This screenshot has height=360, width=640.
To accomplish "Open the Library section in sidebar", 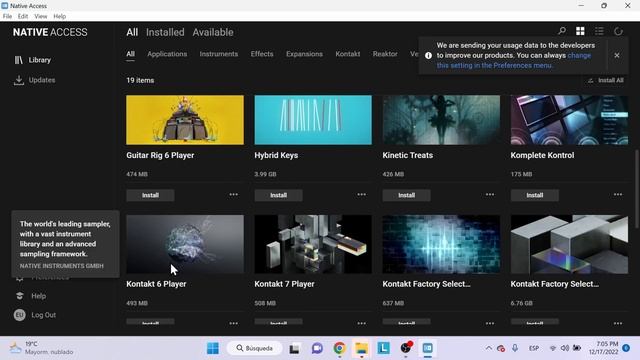I will [33, 60].
